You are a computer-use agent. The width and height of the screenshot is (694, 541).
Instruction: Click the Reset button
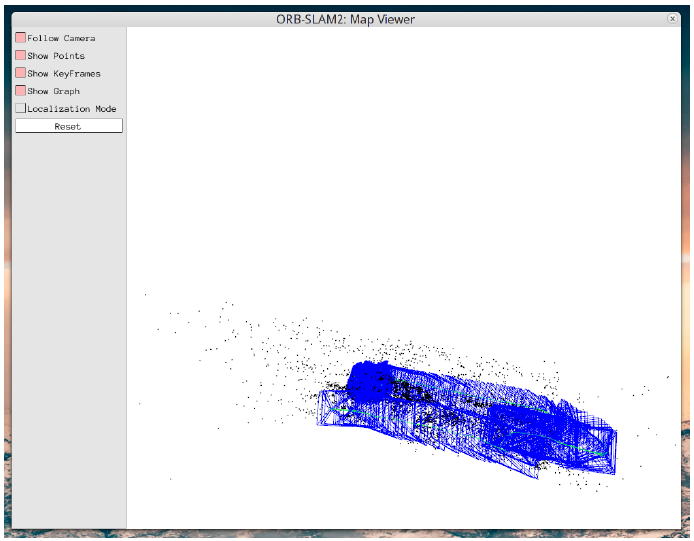pos(69,126)
